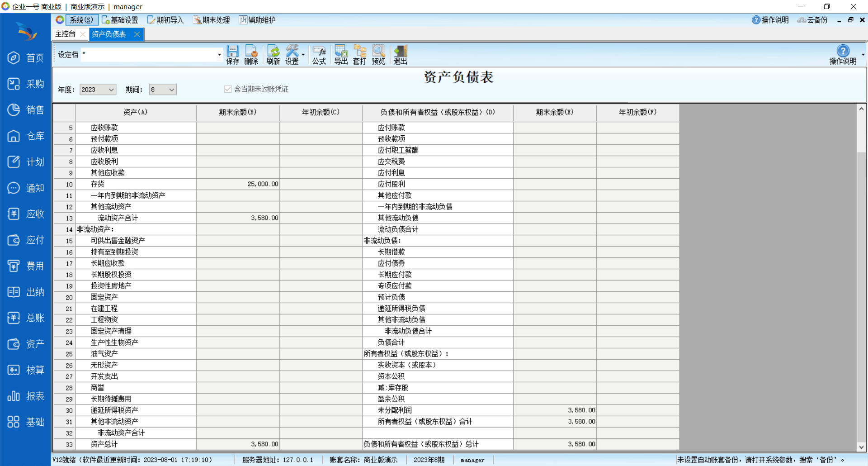Close the 资产负债表 tab
This screenshot has height=466, width=868.
(137, 34)
